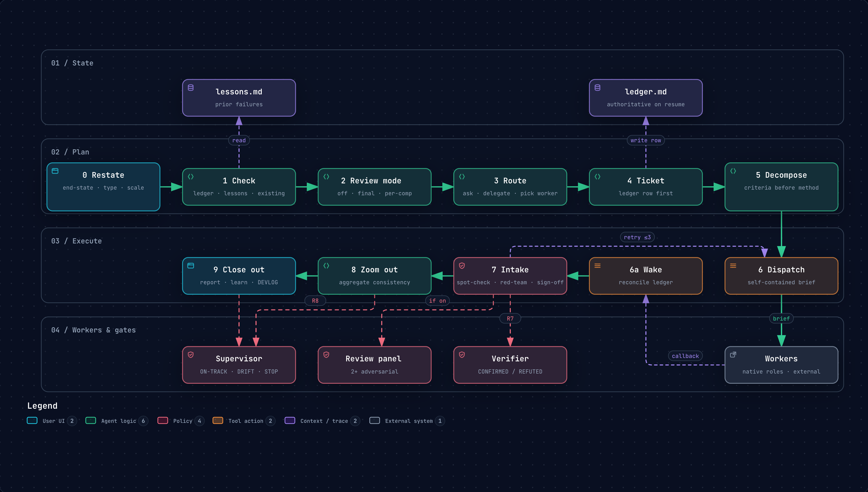Click the Legend heading
Screen dimensions: 868x492
click(x=42, y=406)
